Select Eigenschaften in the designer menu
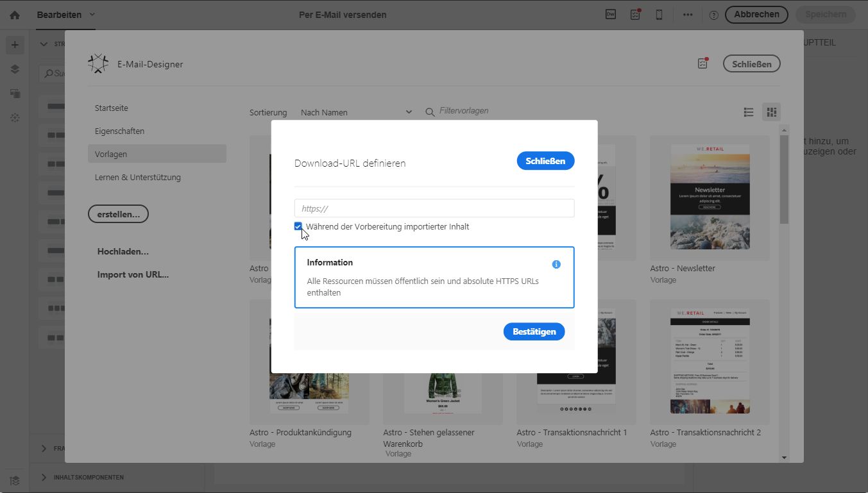The image size is (868, 493). pos(157,131)
